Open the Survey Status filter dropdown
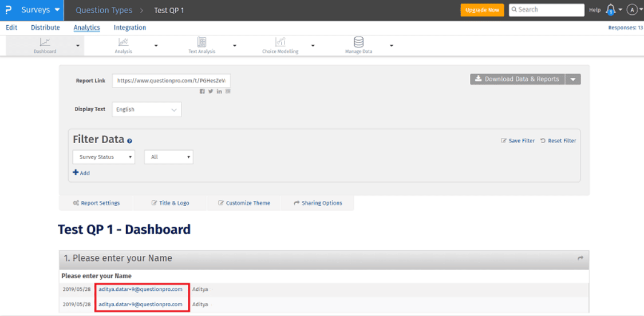Viewport: 644px width, 316px height. 104,157
